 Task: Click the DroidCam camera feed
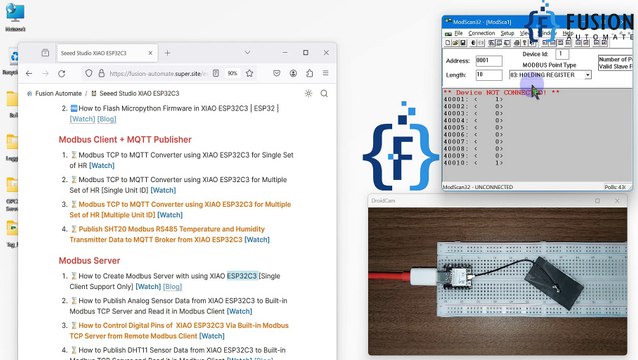(x=497, y=281)
